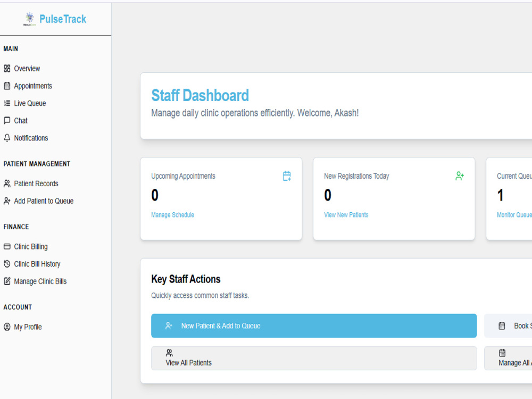Click the View All Patients button
The height and width of the screenshot is (399, 532).
click(314, 358)
